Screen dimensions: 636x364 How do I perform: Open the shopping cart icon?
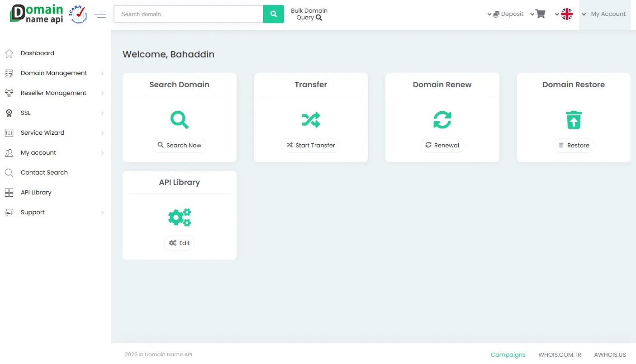click(x=540, y=14)
